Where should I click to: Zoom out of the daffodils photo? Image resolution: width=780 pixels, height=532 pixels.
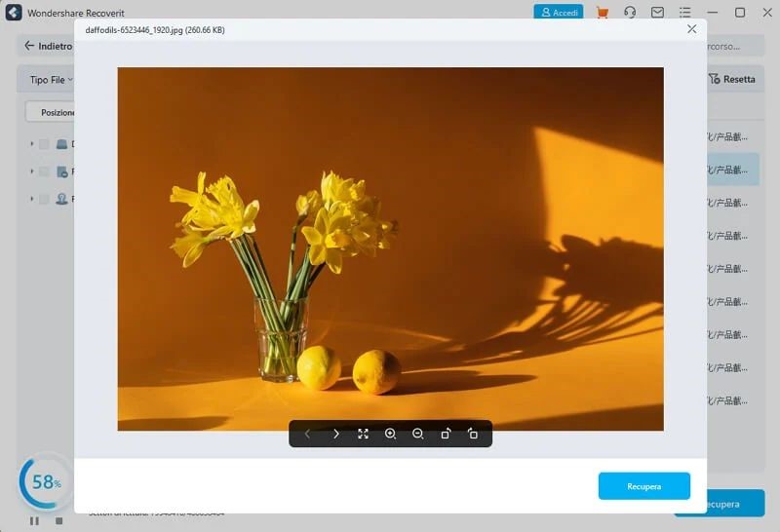[x=417, y=434]
